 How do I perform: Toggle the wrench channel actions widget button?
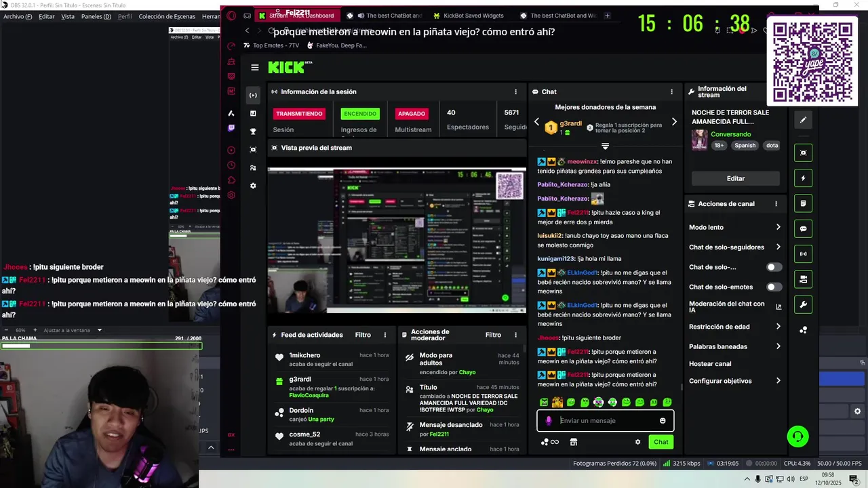[x=803, y=304]
